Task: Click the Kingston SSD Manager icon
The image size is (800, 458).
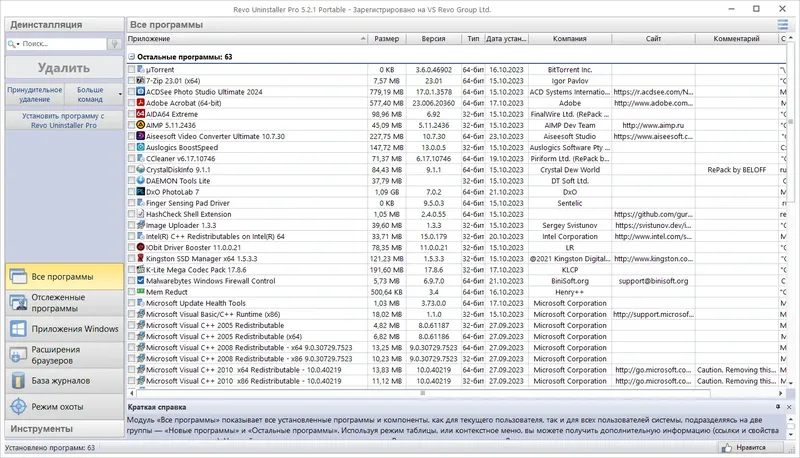Action: pyautogui.click(x=141, y=259)
